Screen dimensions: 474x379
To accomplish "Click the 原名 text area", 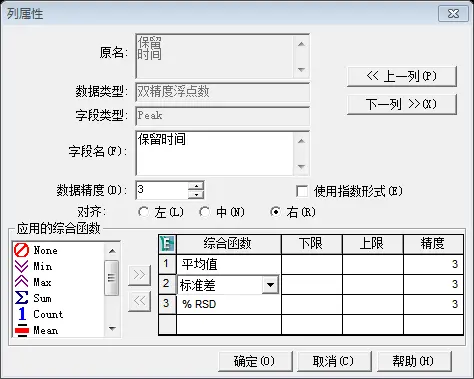I will (215, 56).
